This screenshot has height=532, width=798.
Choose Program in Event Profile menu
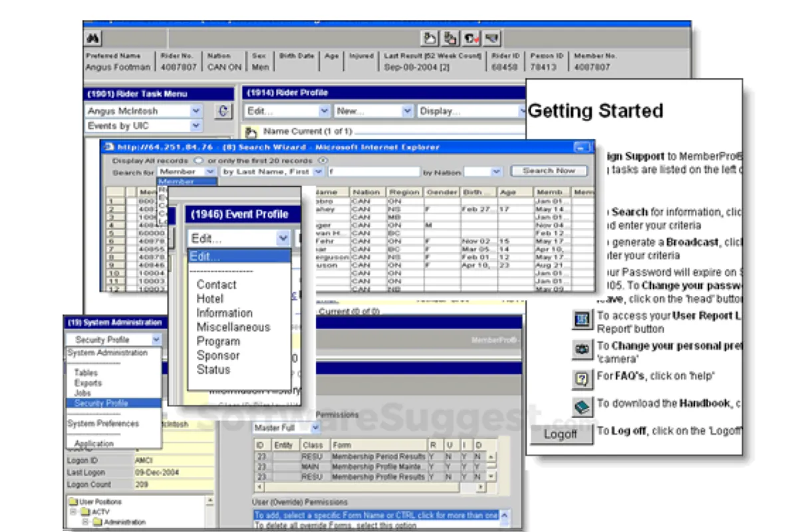(x=218, y=341)
